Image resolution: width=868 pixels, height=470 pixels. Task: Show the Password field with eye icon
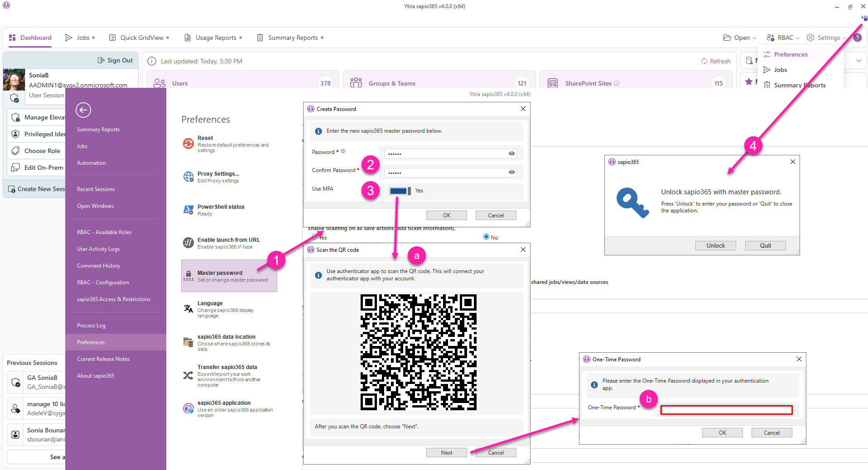click(511, 153)
